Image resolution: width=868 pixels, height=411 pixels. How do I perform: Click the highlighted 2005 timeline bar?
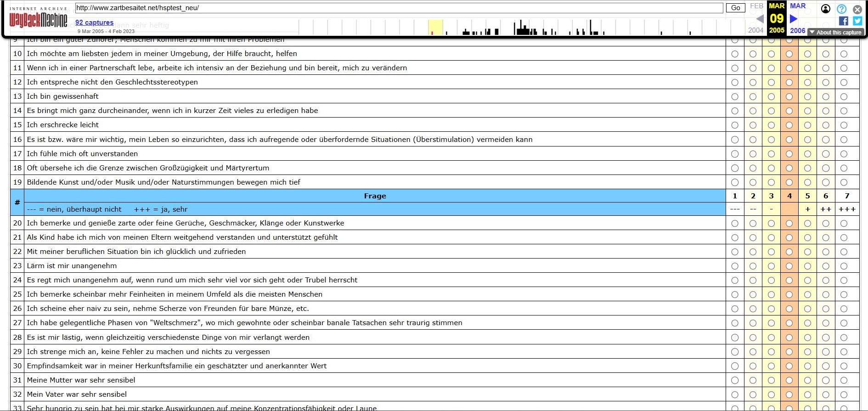tap(435, 28)
